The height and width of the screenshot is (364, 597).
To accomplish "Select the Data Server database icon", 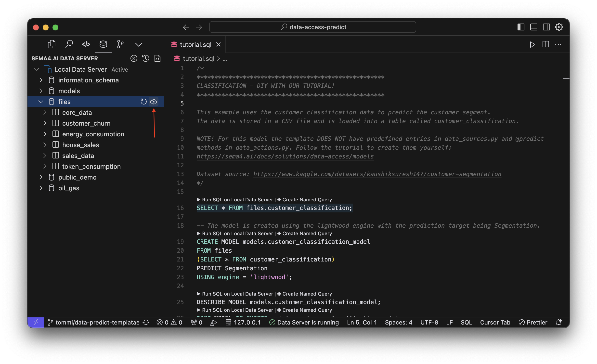I will coord(103,44).
